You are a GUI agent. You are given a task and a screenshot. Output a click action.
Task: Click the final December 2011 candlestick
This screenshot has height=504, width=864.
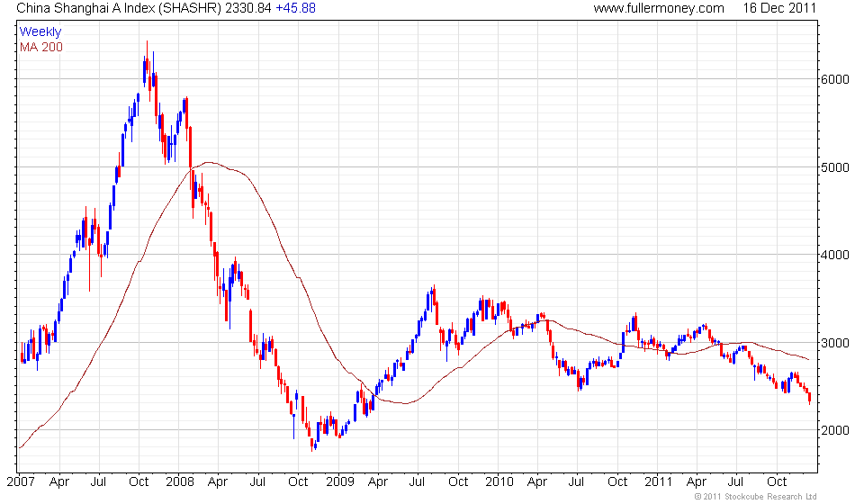click(809, 398)
